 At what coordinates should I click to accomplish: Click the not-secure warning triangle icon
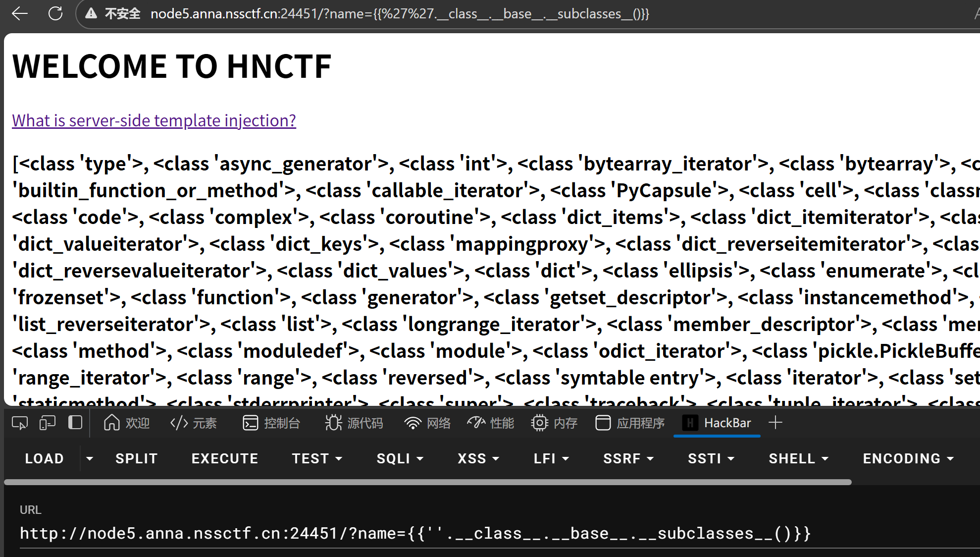(x=91, y=14)
